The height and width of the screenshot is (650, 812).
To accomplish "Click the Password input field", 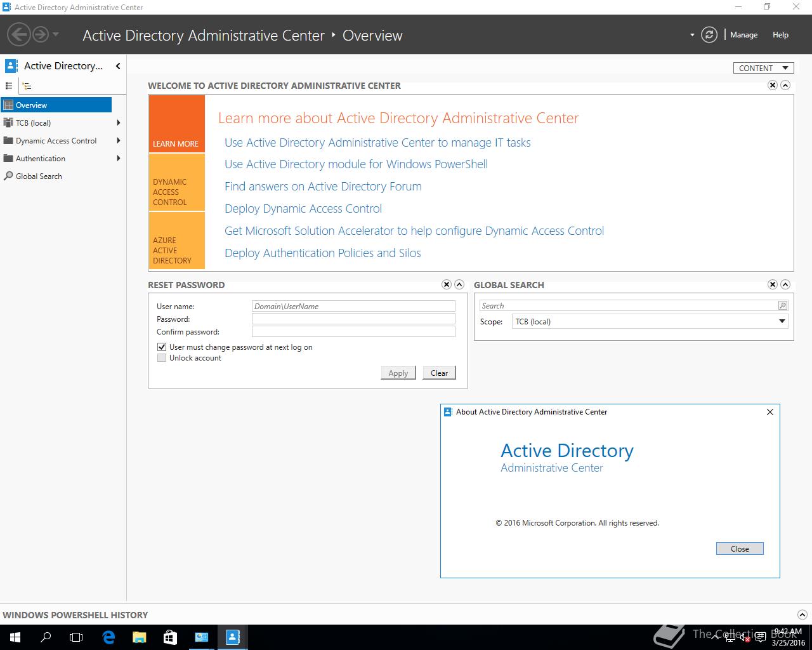I will (353, 319).
